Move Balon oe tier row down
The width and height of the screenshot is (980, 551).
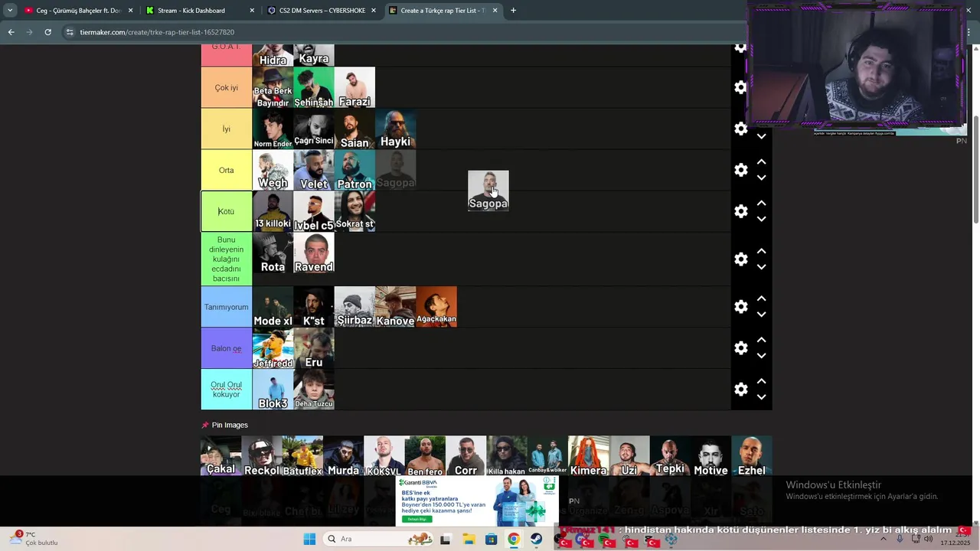point(761,356)
